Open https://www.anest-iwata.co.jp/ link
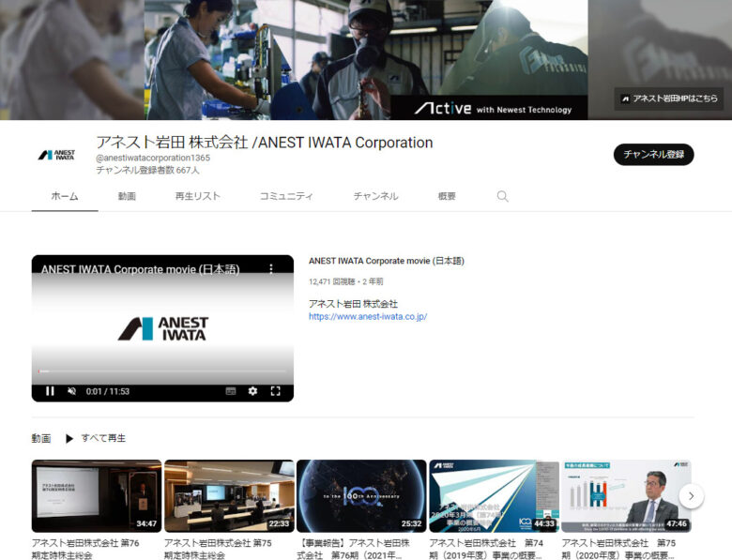The image size is (732, 560). pos(368,316)
